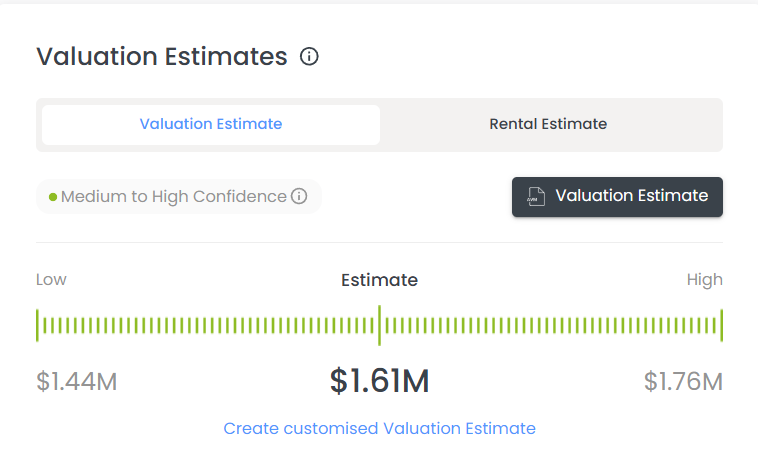Click info icon beside Valuation Estimates heading
This screenshot has height=468, width=758.
click(309, 57)
